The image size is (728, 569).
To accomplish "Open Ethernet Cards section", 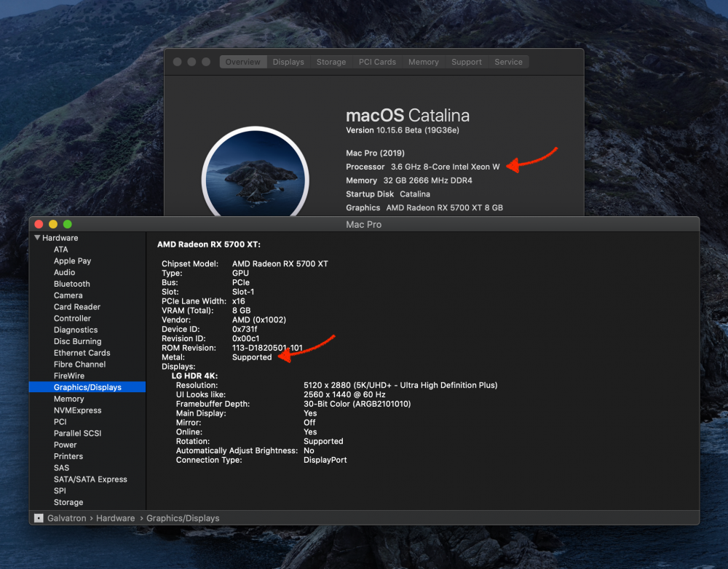I will pos(82,353).
